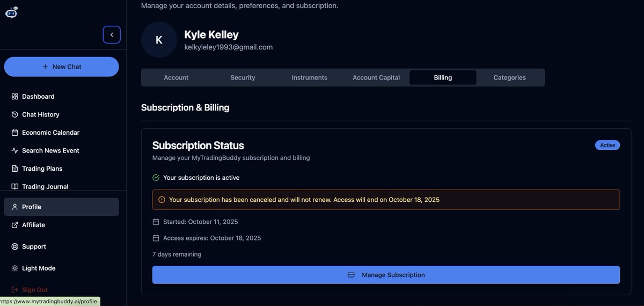
Task: Click the green subscription active checkmark icon
Action: [x=156, y=177]
